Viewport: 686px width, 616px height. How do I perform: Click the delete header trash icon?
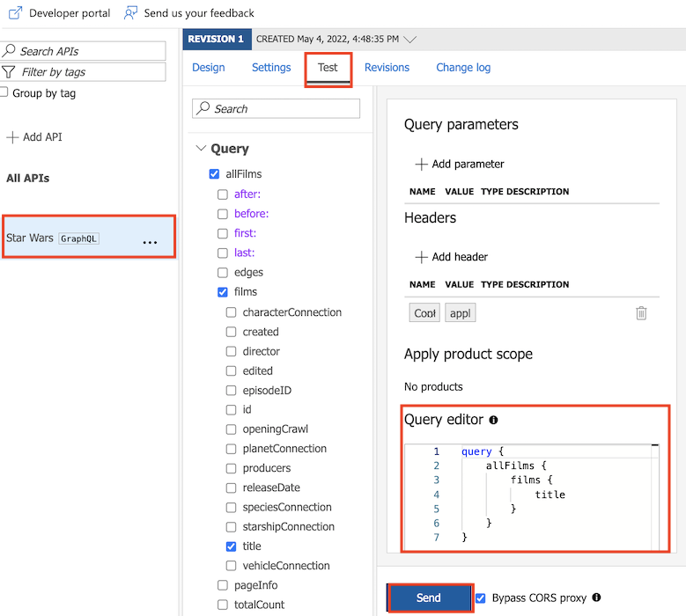641,313
